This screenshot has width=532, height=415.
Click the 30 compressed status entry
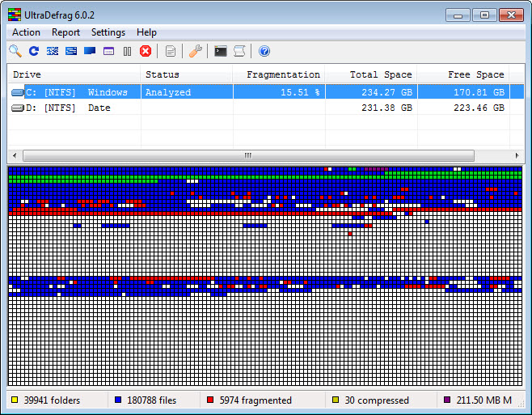tap(377, 400)
